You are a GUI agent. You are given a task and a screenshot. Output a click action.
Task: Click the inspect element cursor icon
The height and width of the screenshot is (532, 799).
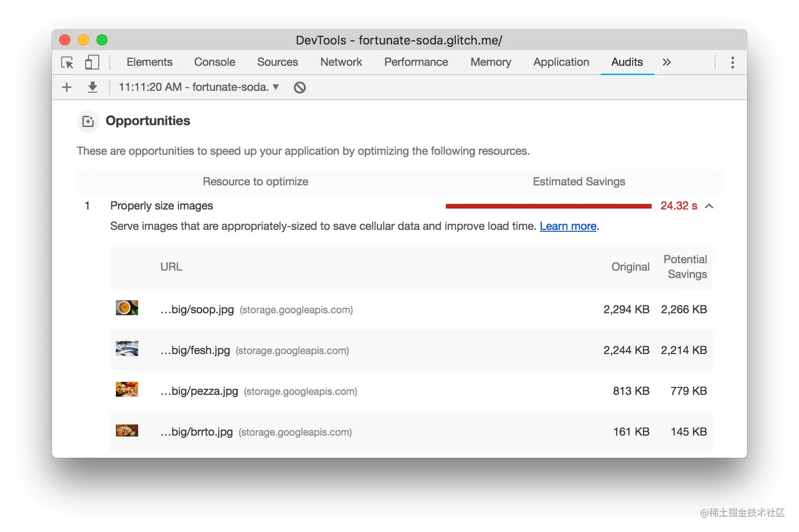point(68,62)
